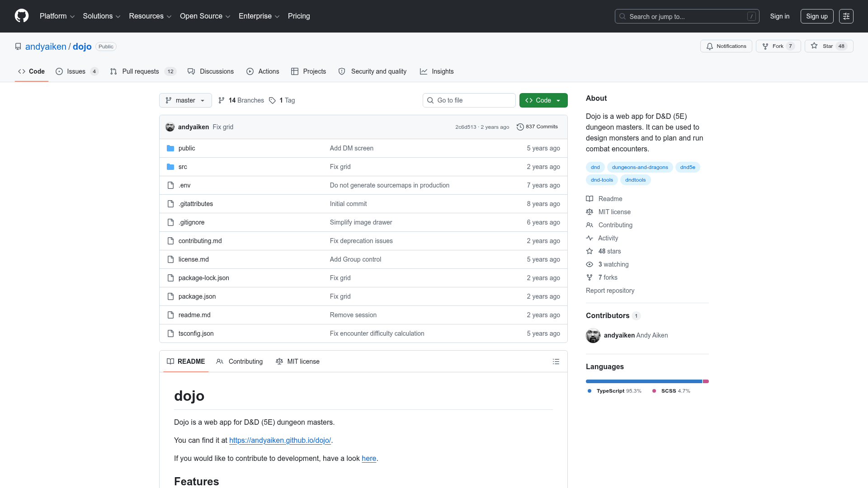Open the 837 Commits history
Image resolution: width=868 pixels, height=488 pixels.
click(537, 127)
